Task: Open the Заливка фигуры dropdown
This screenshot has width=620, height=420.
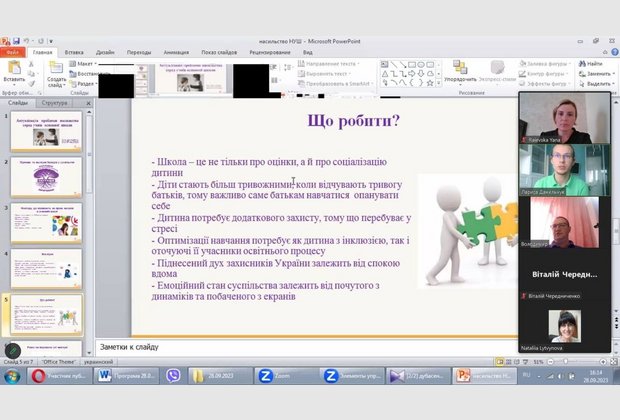Action: coord(542,63)
